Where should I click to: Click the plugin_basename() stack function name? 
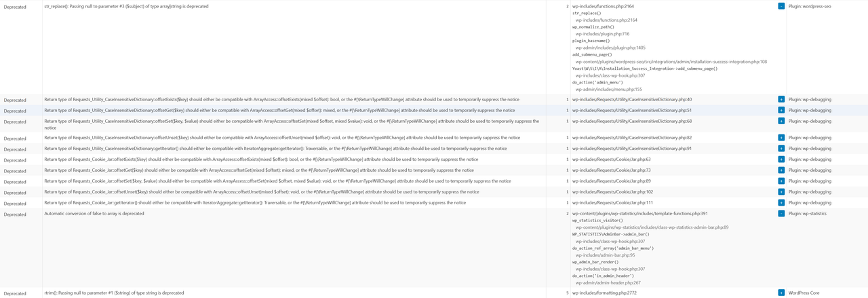click(591, 41)
